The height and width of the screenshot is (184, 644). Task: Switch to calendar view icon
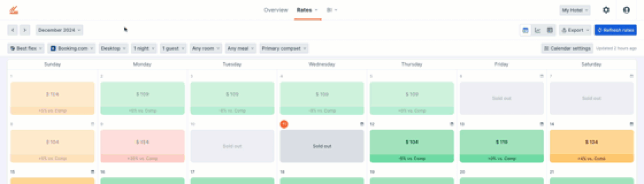point(525,30)
